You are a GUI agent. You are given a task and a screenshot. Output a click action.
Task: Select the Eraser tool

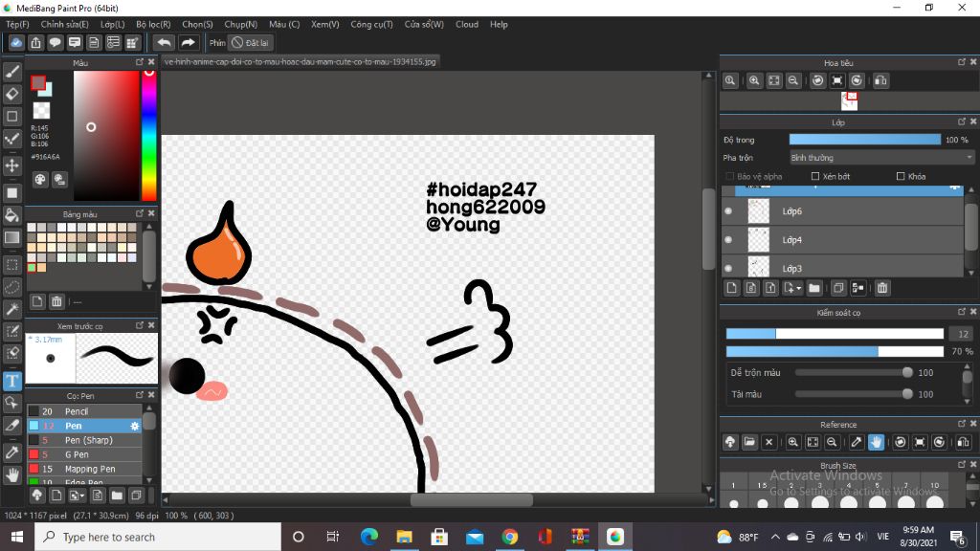pyautogui.click(x=11, y=94)
